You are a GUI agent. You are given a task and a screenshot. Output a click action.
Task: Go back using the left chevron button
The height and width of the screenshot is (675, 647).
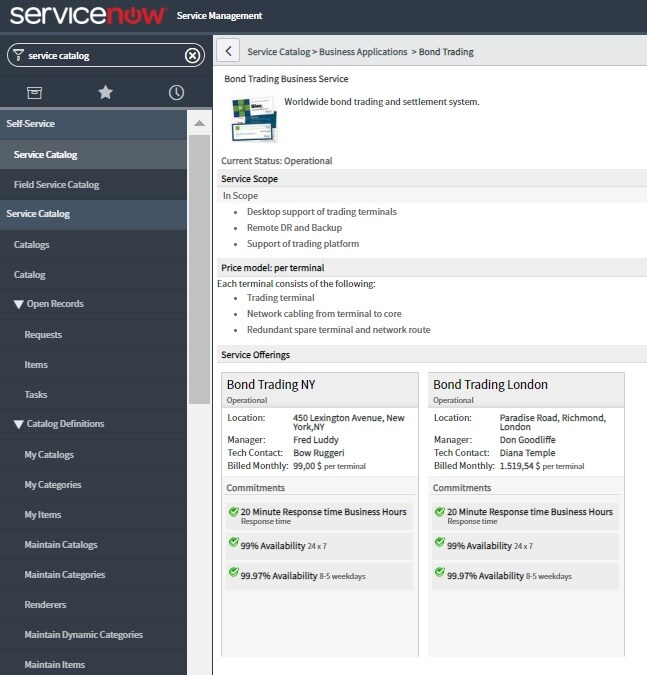click(x=228, y=51)
